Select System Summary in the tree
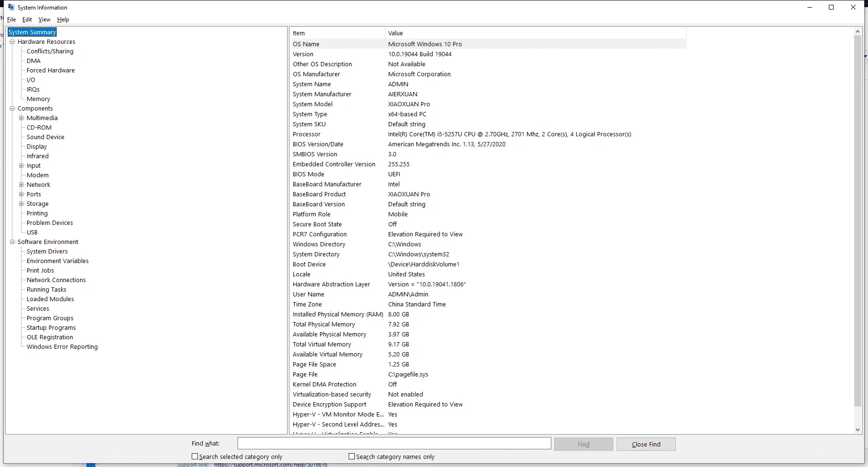This screenshot has height=467, width=868. coord(32,32)
